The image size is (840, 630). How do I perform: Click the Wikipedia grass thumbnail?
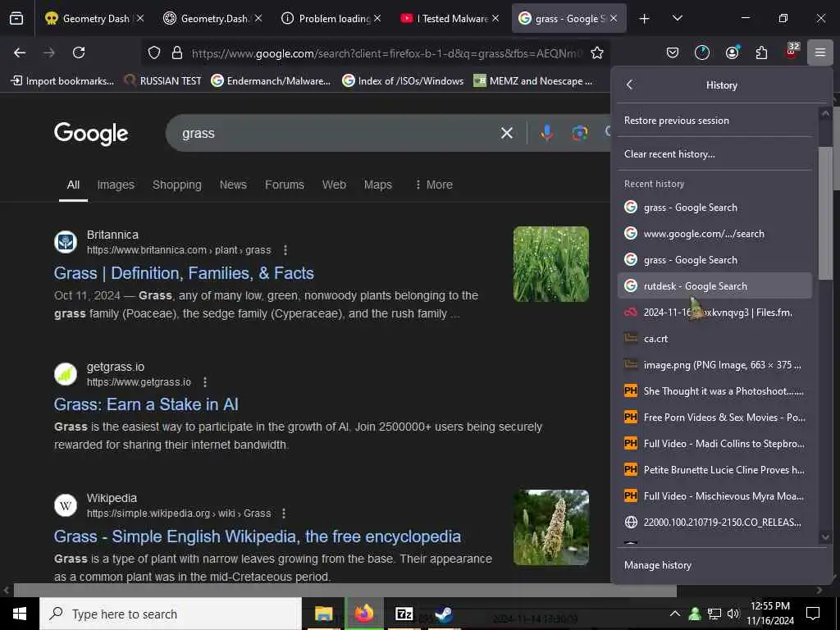(x=550, y=527)
